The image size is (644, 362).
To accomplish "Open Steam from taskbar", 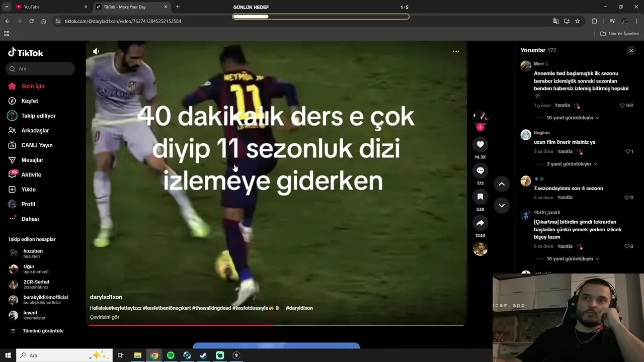I will click(x=203, y=355).
